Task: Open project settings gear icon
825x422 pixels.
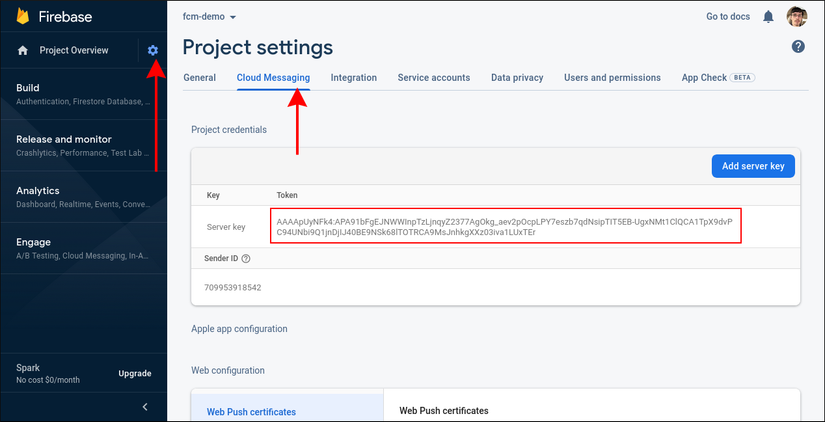Action: tap(153, 50)
